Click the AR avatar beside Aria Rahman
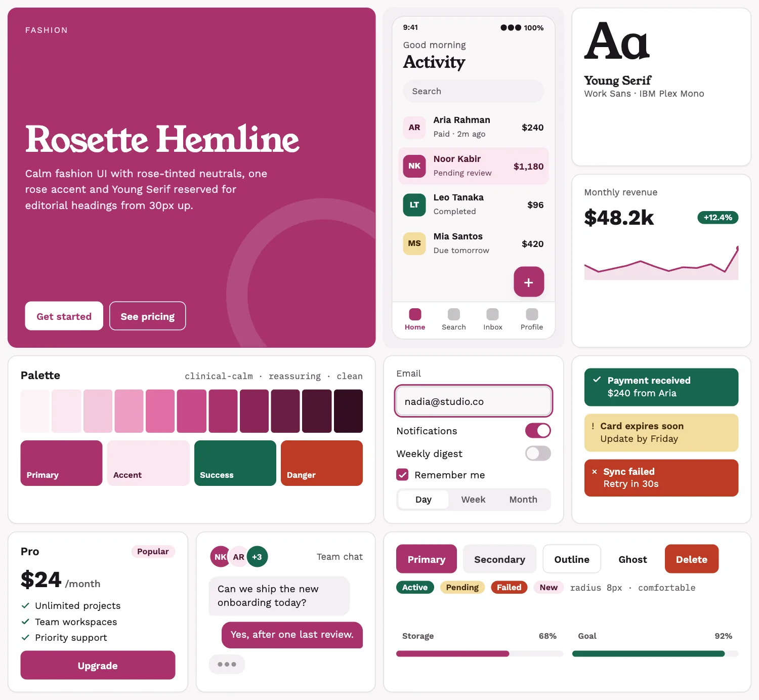The image size is (759, 700). 414,128
